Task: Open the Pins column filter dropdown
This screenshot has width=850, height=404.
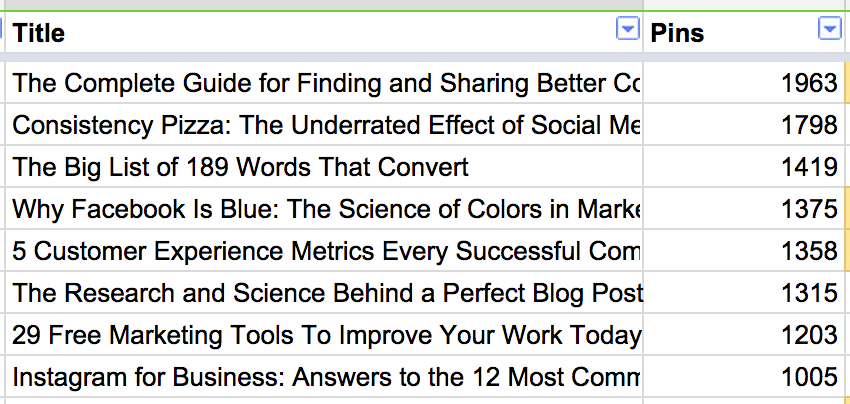Action: (829, 29)
